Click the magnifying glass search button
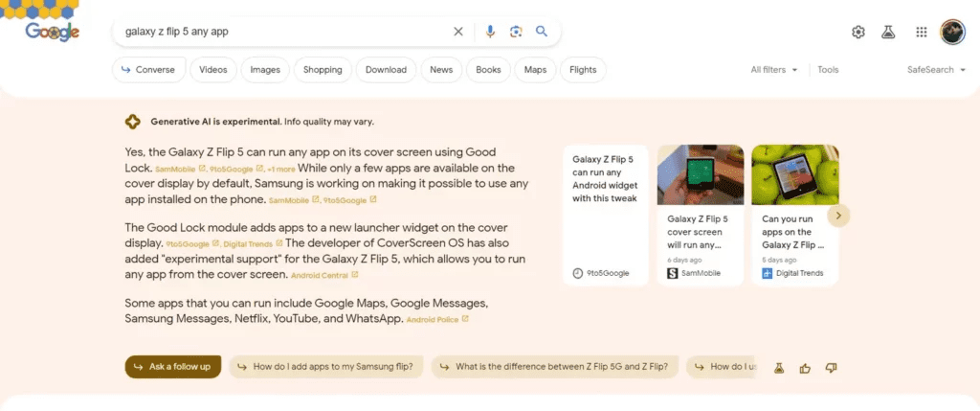This screenshot has height=411, width=980. pyautogui.click(x=542, y=32)
